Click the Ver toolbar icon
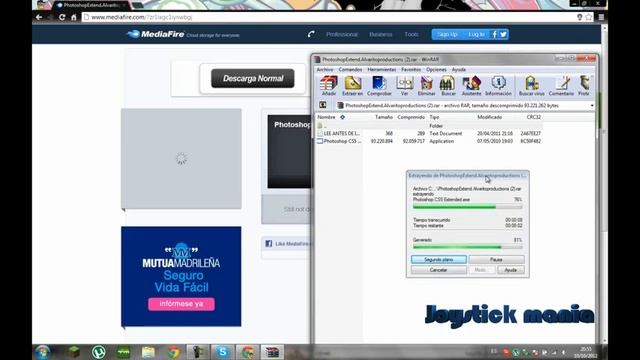The image size is (640, 360). coord(404,86)
